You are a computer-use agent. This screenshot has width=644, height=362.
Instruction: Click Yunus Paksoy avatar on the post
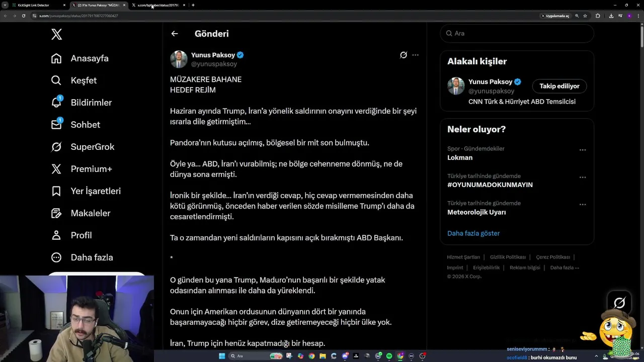point(179,59)
